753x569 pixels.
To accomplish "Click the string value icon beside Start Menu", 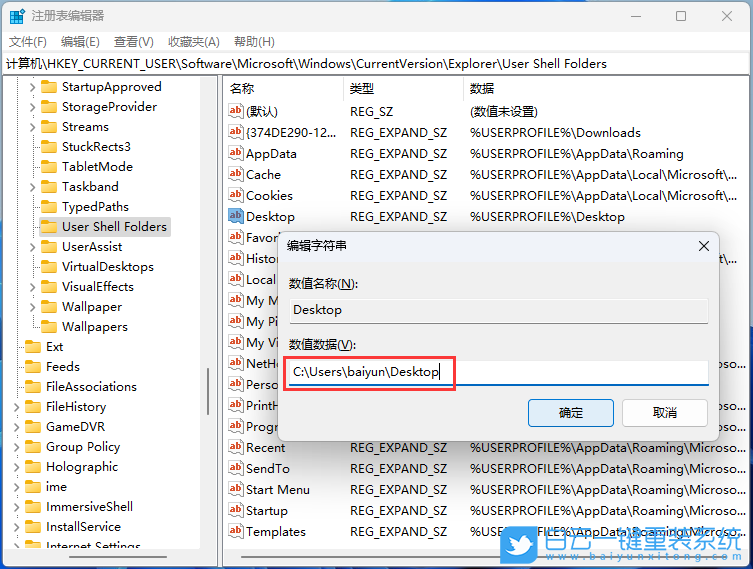I will (235, 489).
